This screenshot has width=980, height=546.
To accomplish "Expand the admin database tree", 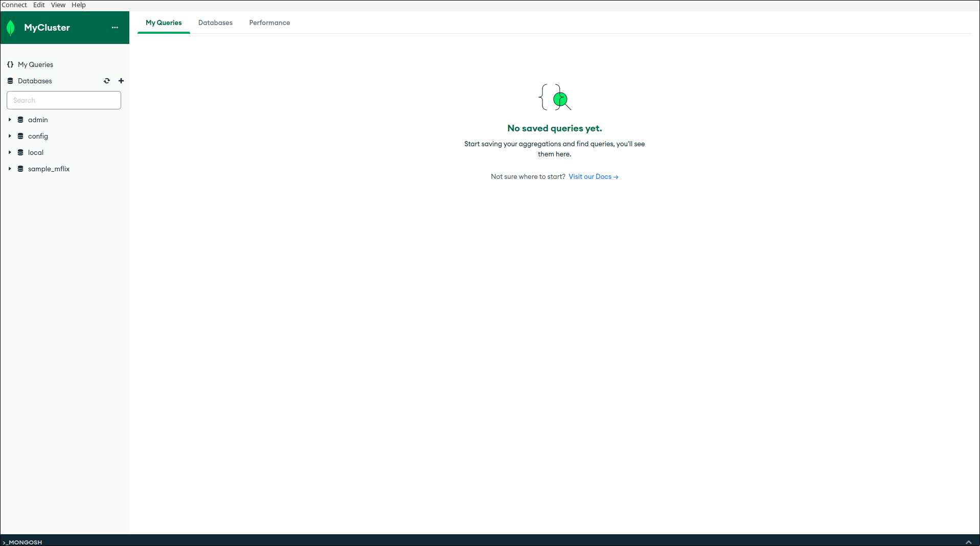I will (10, 120).
